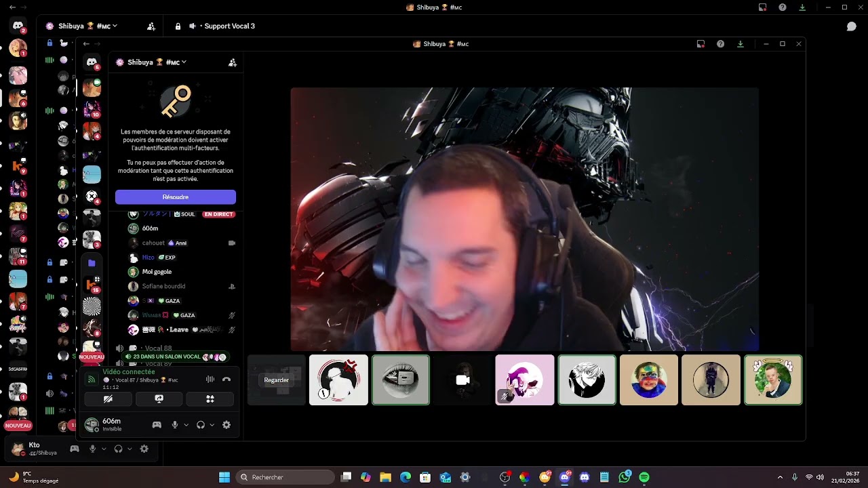Open the 23 dans un salon vocal pill
The width and height of the screenshot is (868, 488).
175,357
